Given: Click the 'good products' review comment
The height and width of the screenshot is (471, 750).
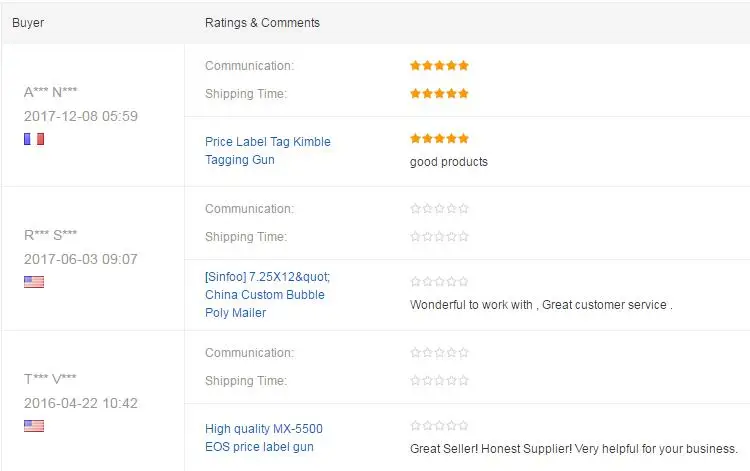Looking at the screenshot, I should pyautogui.click(x=449, y=162).
